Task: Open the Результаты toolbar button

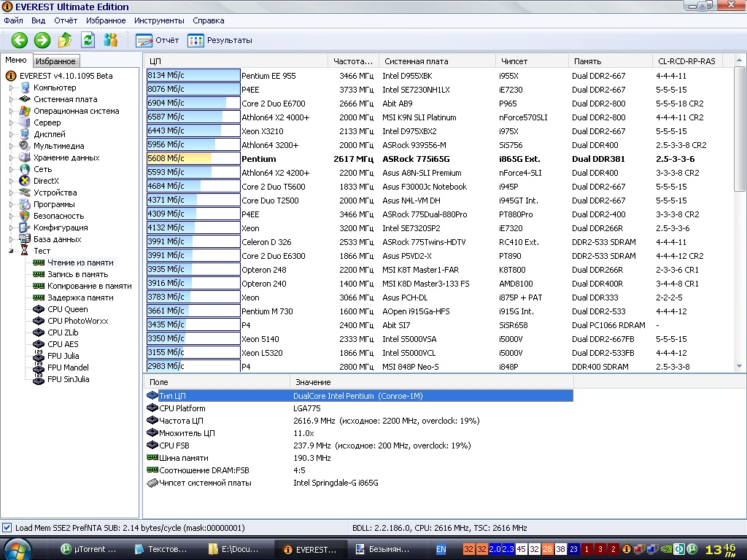Action: click(x=220, y=41)
